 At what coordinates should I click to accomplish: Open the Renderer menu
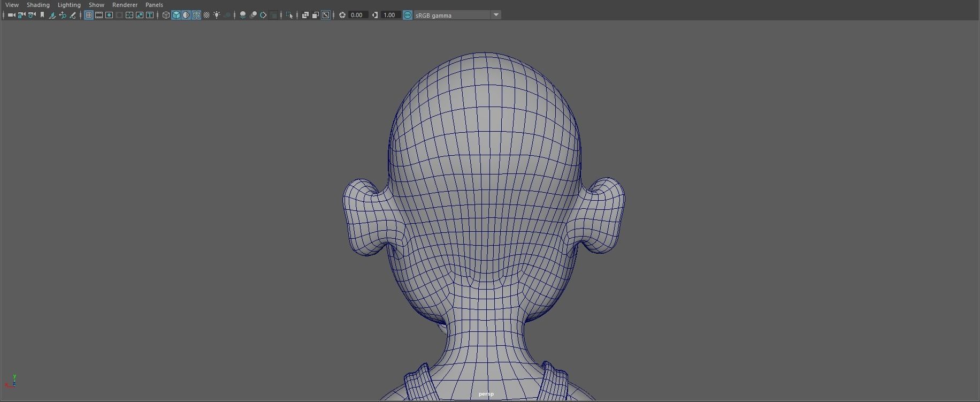[125, 5]
